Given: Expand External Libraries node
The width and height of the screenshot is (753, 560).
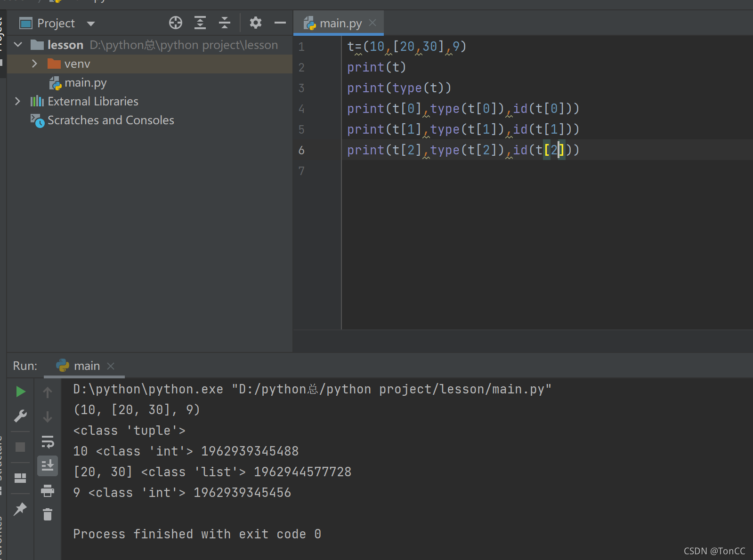Looking at the screenshot, I should pos(17,101).
